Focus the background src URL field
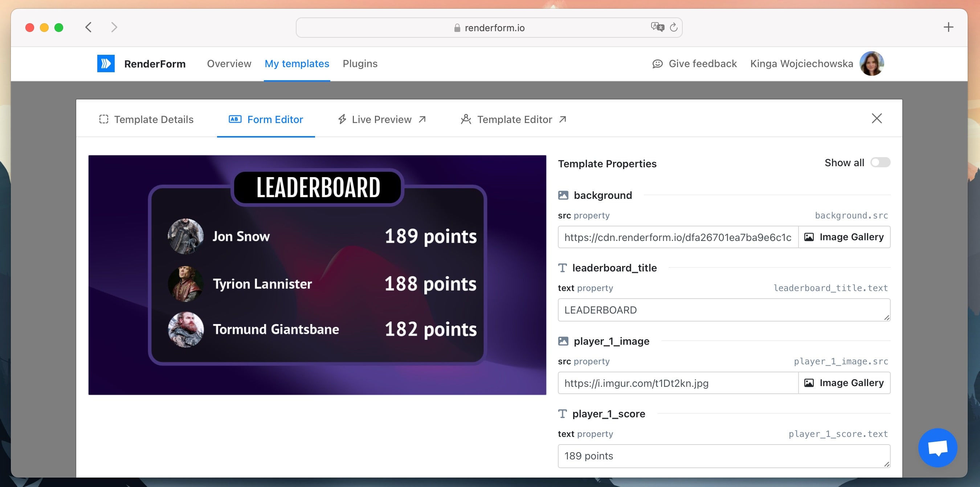Viewport: 980px width, 487px height. [678, 237]
